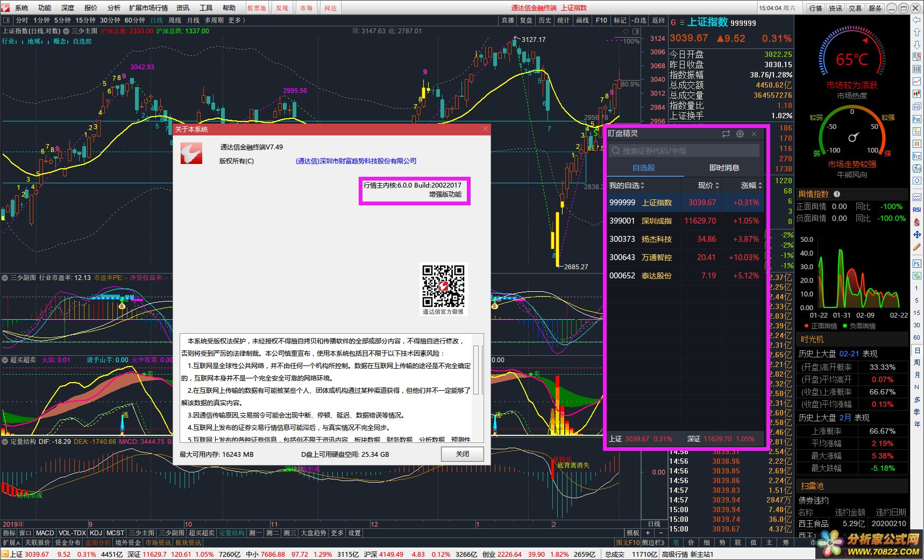The width and height of the screenshot is (924, 560).
Task: Click the info icon beside 舆情指数
Action: [837, 194]
